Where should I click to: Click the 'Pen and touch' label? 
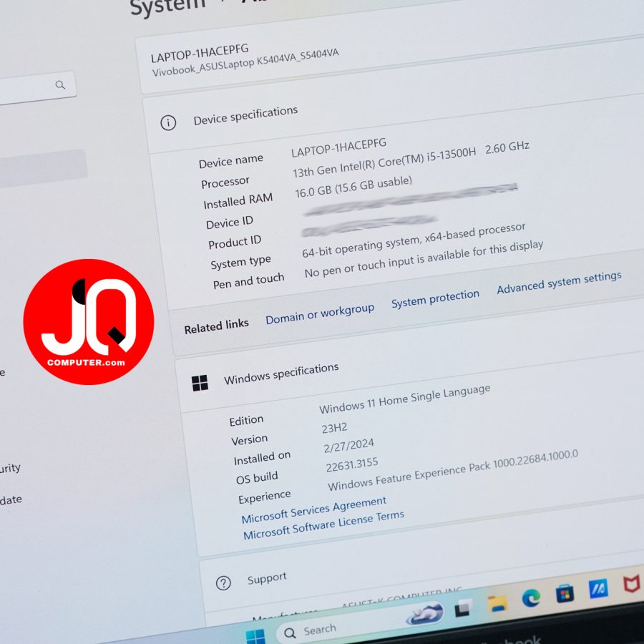tap(248, 281)
